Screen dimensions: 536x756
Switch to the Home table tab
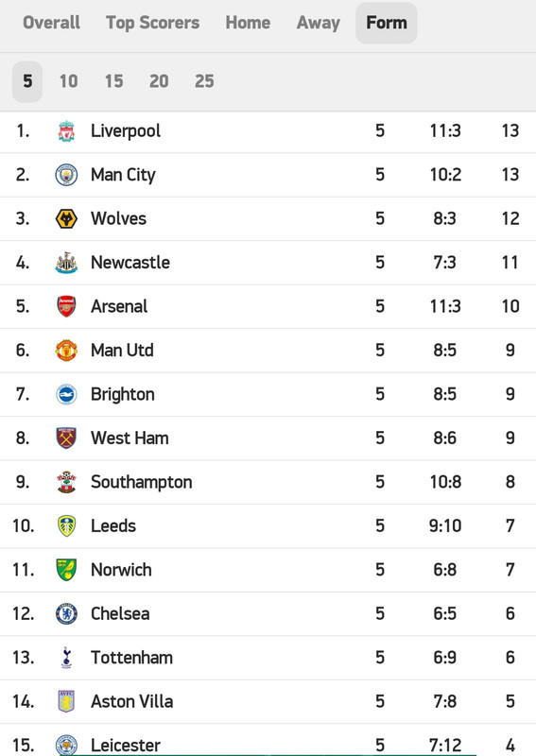[248, 23]
